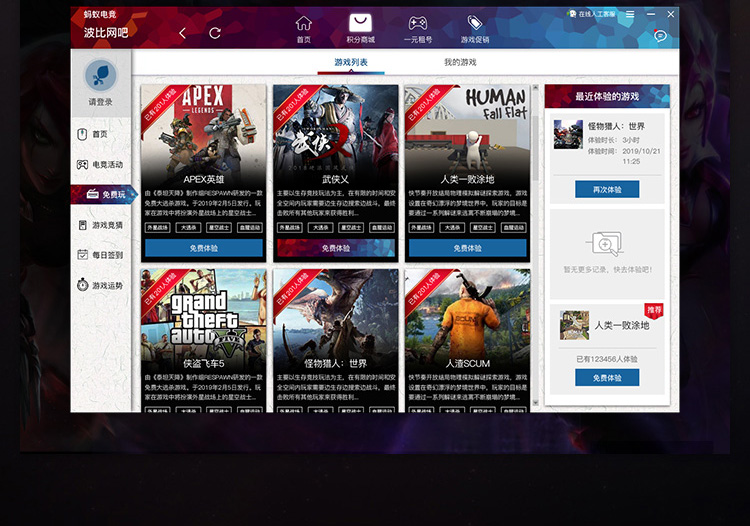This screenshot has height=526, width=750.
Task: Close the client window
Action: (x=671, y=14)
